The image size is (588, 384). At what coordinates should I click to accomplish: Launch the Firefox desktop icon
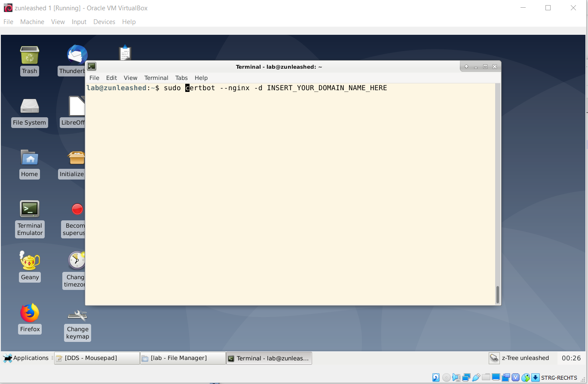30,313
